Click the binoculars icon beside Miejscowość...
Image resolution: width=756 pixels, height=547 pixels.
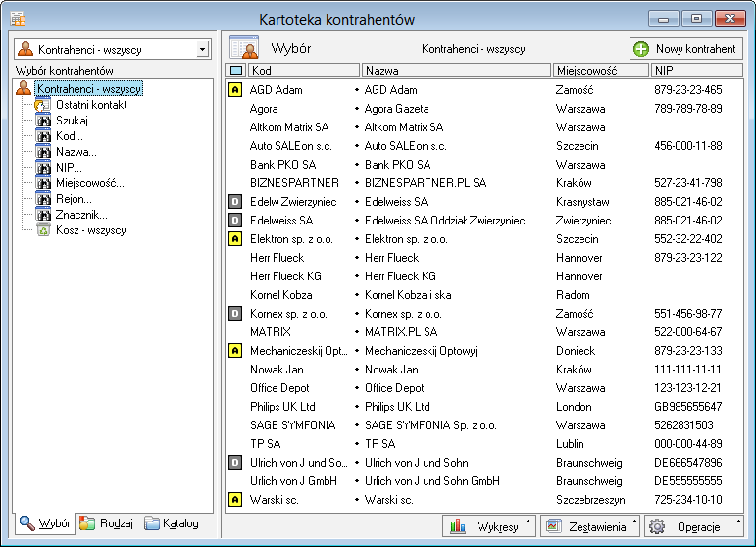point(43,183)
